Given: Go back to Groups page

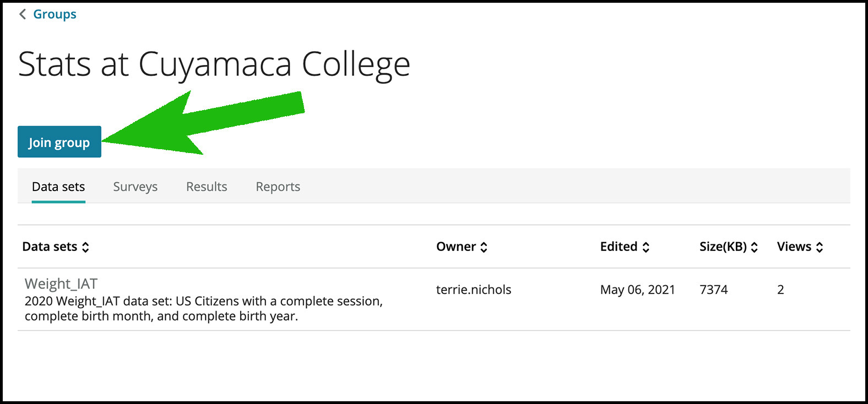Looking at the screenshot, I should (55, 14).
